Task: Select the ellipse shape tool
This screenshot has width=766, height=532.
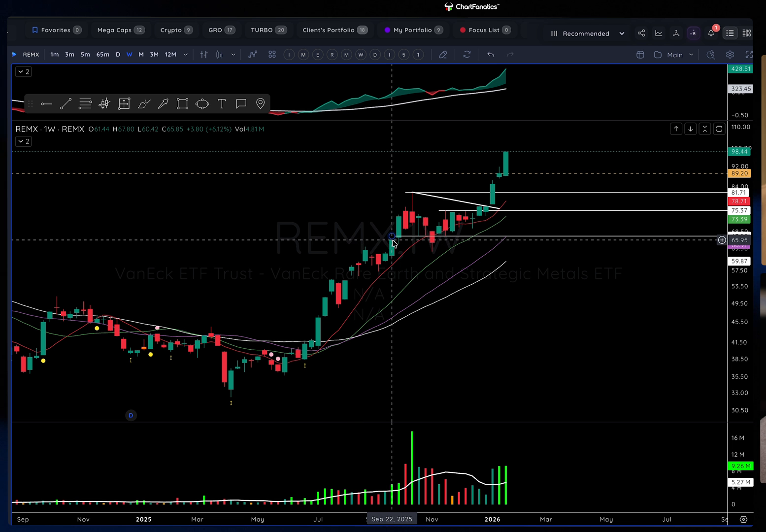Action: [202, 104]
